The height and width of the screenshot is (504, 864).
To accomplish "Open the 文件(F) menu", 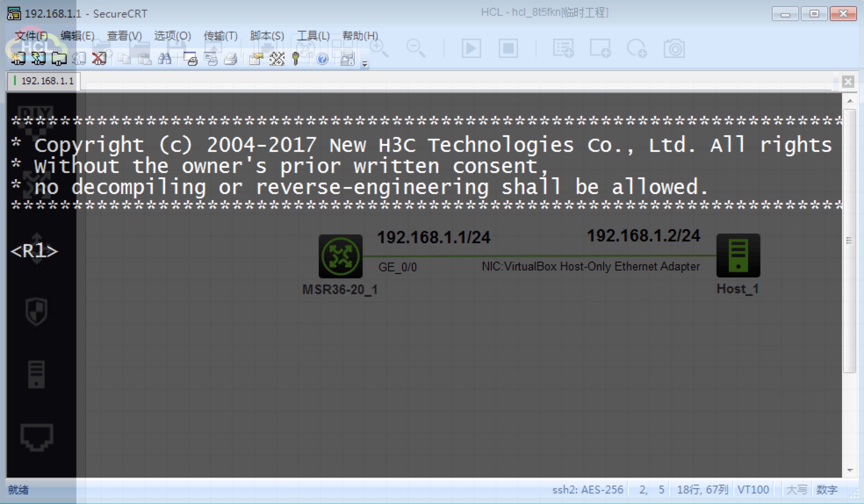I will click(31, 36).
